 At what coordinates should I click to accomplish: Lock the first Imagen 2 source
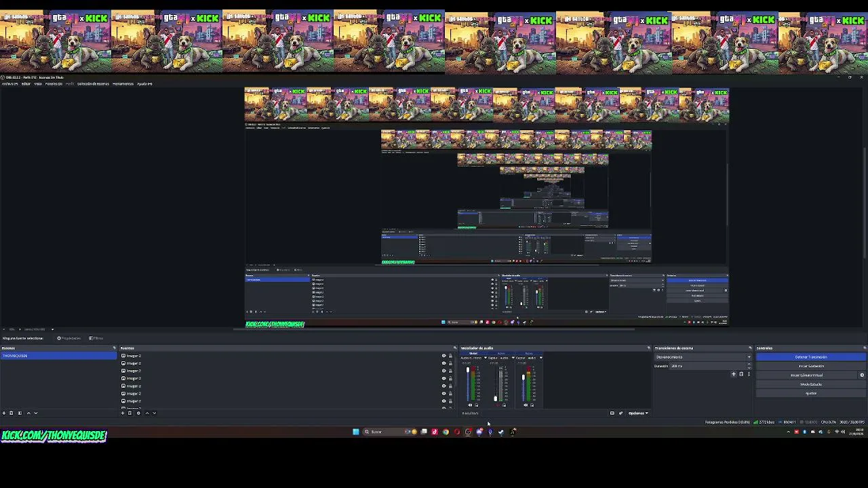[450, 356]
